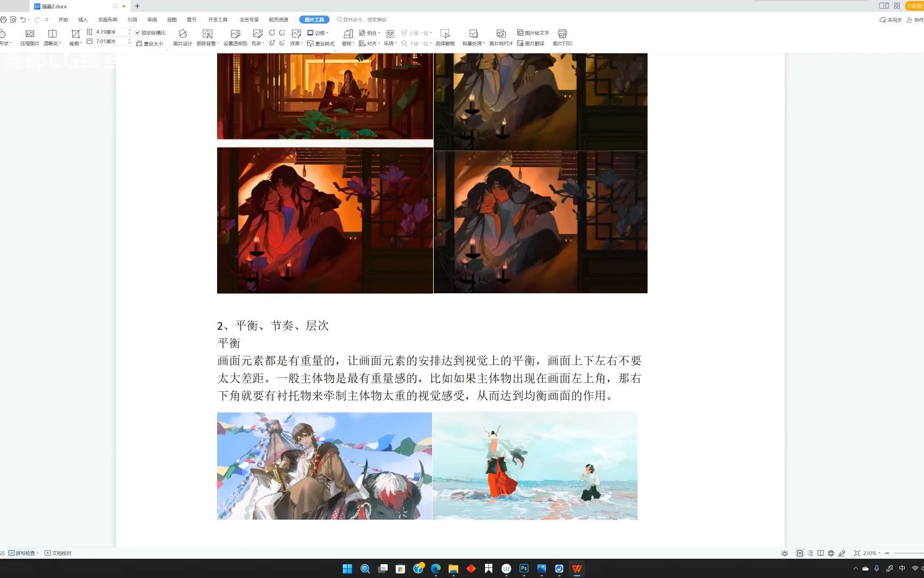
Task: Convert image with 图片转PDF
Action: tap(501, 37)
